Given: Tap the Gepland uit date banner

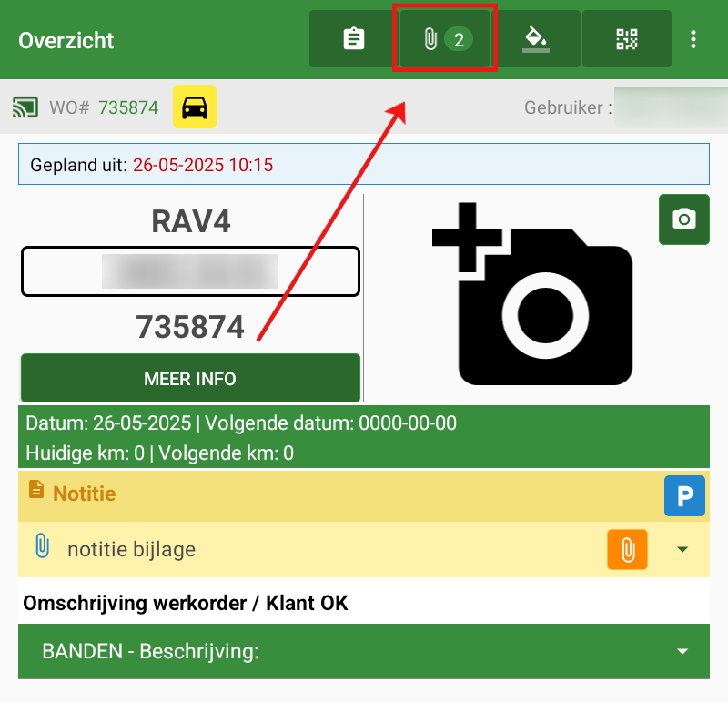Looking at the screenshot, I should pos(363,165).
